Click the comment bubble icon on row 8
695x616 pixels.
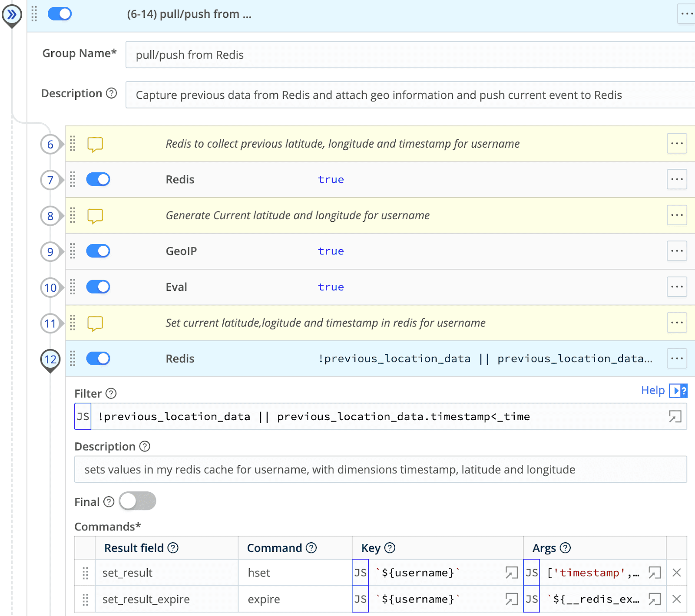pos(95,216)
